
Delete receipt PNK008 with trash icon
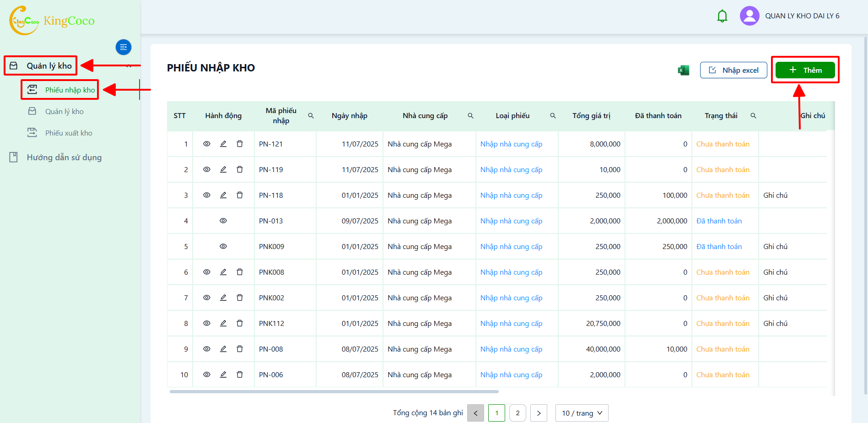coord(240,272)
